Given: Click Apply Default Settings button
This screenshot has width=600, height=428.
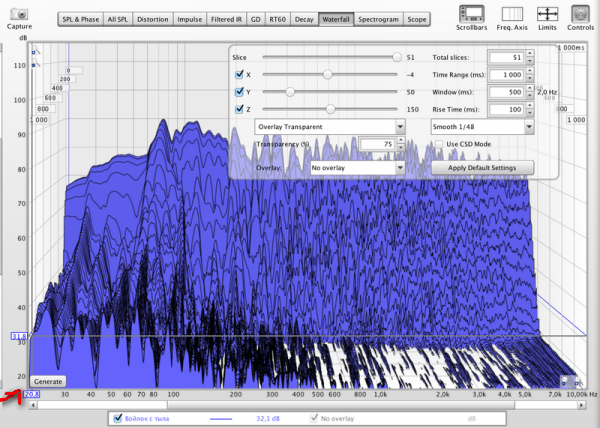Looking at the screenshot, I should [483, 168].
